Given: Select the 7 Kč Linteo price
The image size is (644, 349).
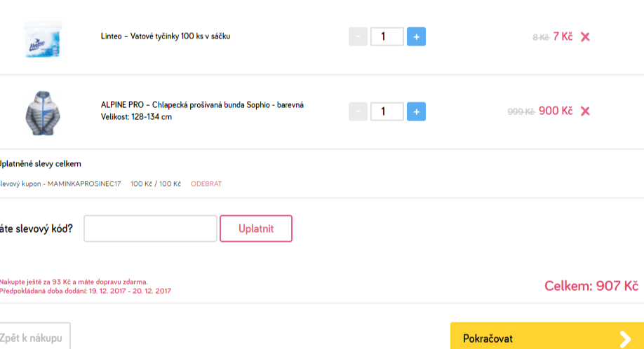Looking at the screenshot, I should click(x=563, y=36).
